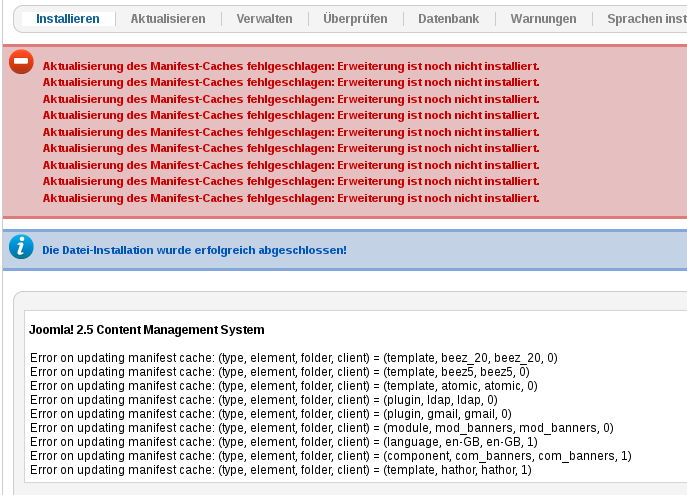The height and width of the screenshot is (495, 687).
Task: Select the com_banners component error line
Action: tap(331, 456)
